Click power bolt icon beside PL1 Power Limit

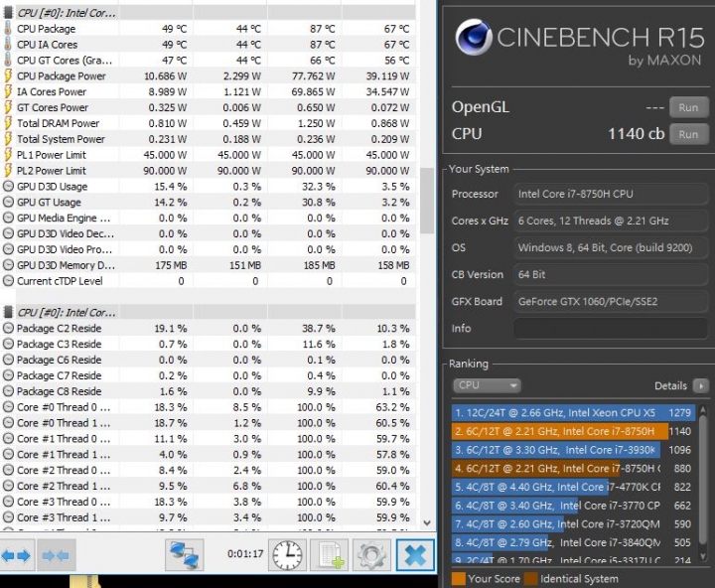8,155
